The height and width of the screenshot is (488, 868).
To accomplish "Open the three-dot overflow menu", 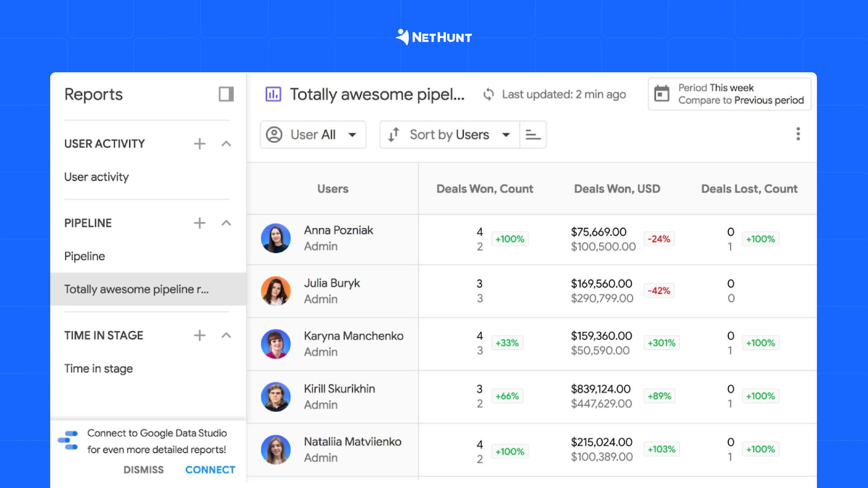I will [798, 134].
